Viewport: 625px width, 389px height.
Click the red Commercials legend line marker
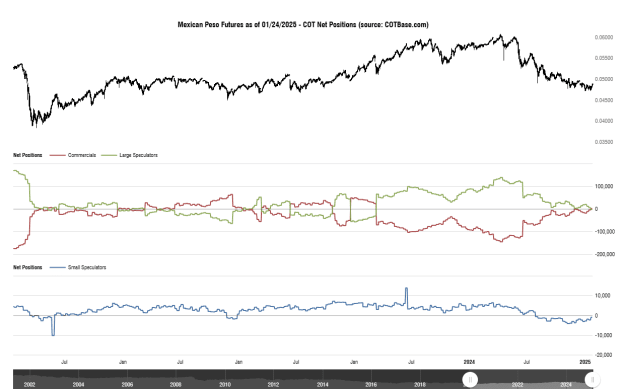point(57,155)
